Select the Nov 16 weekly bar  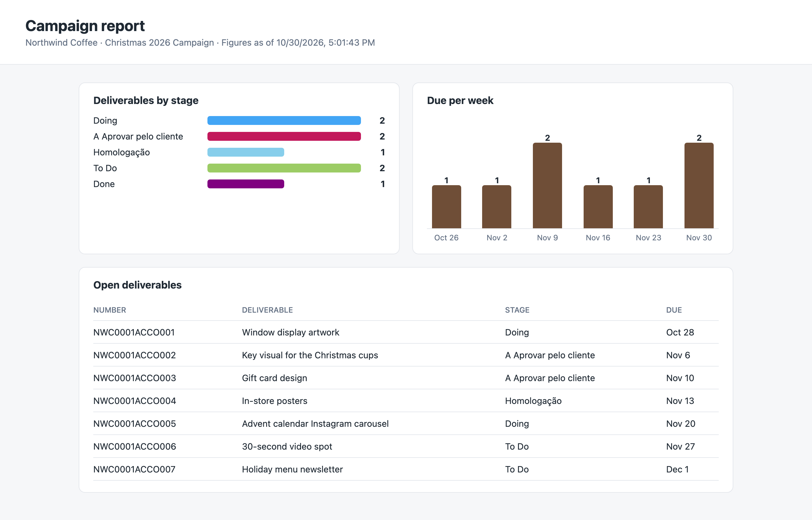598,207
